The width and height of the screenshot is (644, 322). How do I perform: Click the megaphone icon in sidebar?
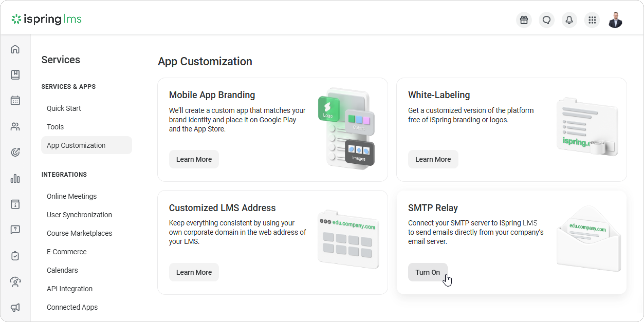tap(15, 307)
